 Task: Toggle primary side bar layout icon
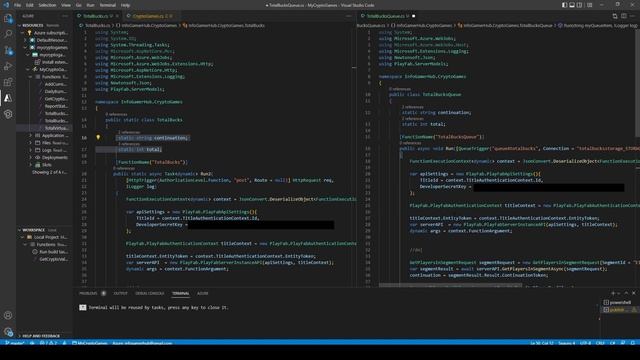pyautogui.click(x=564, y=5)
